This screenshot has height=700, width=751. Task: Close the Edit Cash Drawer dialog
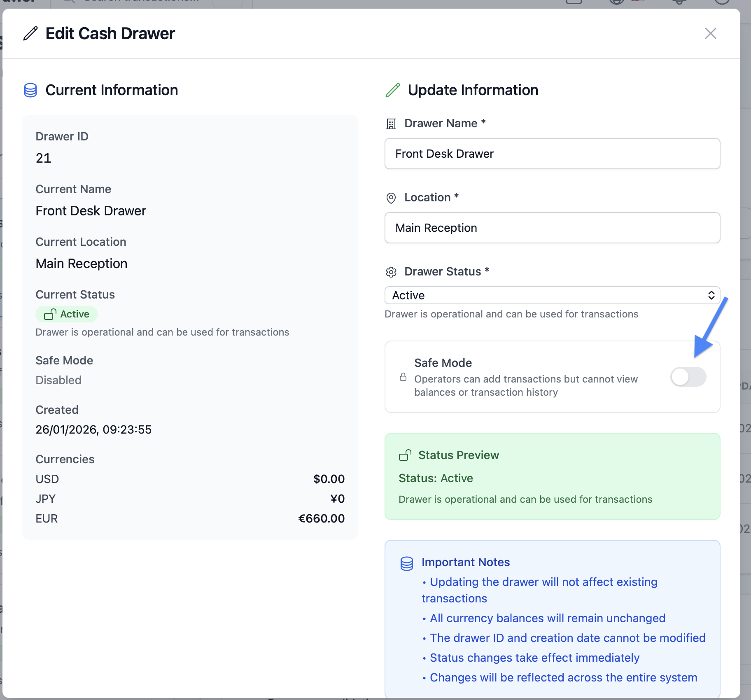pyautogui.click(x=710, y=33)
